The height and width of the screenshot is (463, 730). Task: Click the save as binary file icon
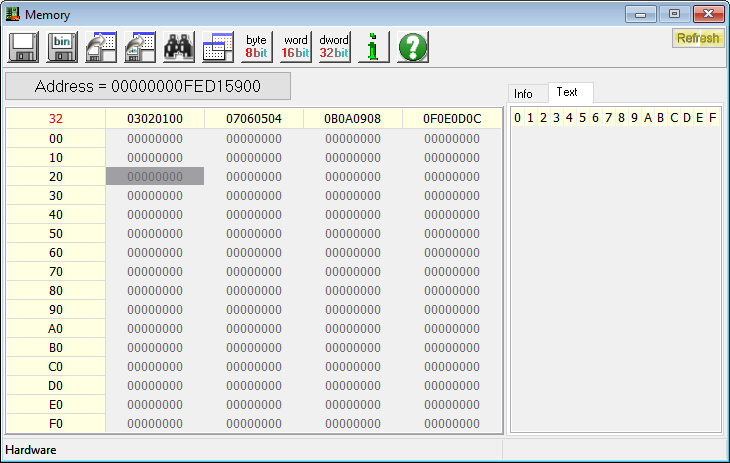(62, 47)
